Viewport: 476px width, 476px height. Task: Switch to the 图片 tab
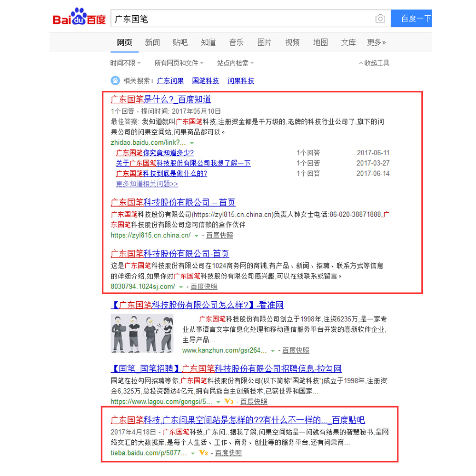click(264, 42)
